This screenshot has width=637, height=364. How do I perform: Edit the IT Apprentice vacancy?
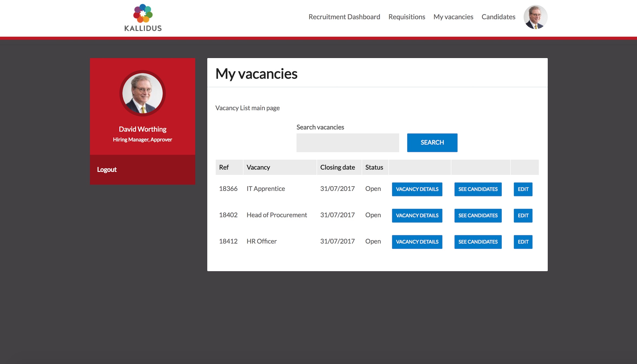523,189
